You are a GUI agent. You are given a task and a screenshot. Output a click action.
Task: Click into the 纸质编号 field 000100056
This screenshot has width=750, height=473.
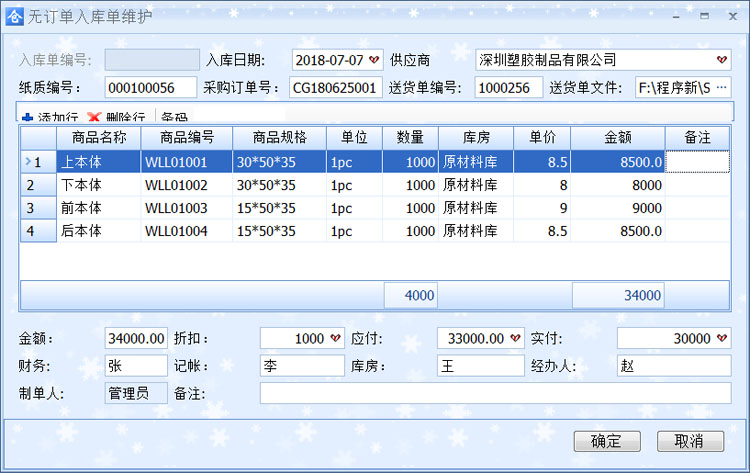pos(151,88)
